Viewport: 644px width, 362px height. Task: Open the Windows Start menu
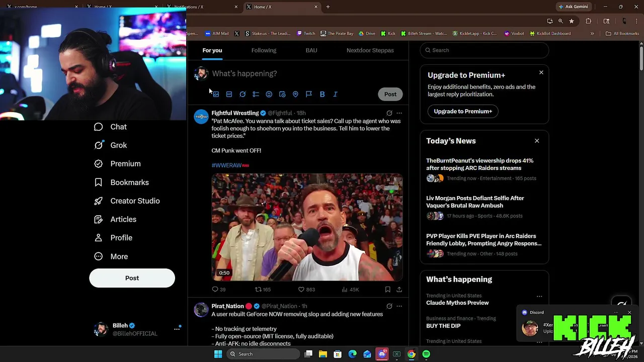point(218,354)
